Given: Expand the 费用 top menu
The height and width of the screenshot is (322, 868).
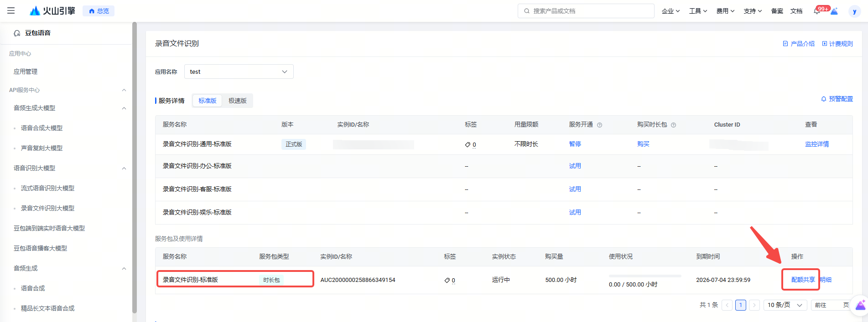Looking at the screenshot, I should pos(725,11).
